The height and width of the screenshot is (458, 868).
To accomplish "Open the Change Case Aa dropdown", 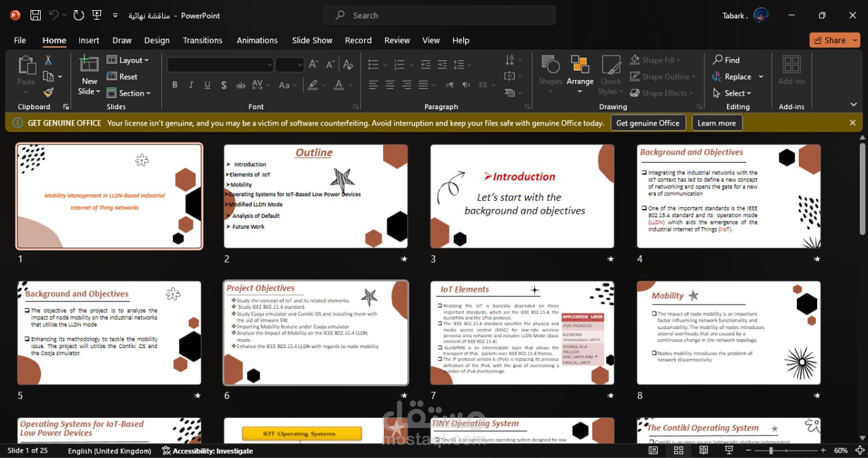I will tap(288, 85).
